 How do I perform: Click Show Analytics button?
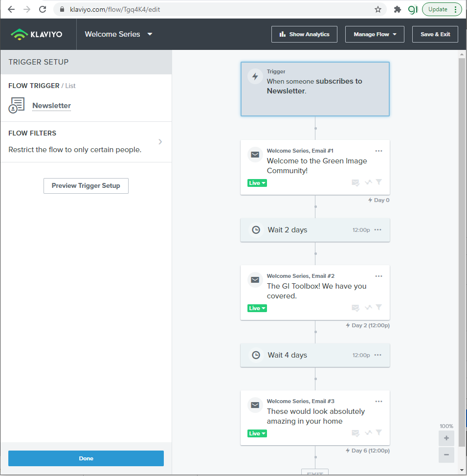304,34
